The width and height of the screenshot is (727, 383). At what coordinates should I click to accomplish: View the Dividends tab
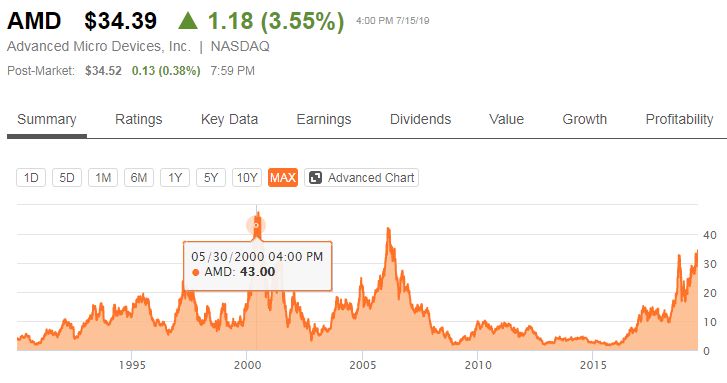421,120
